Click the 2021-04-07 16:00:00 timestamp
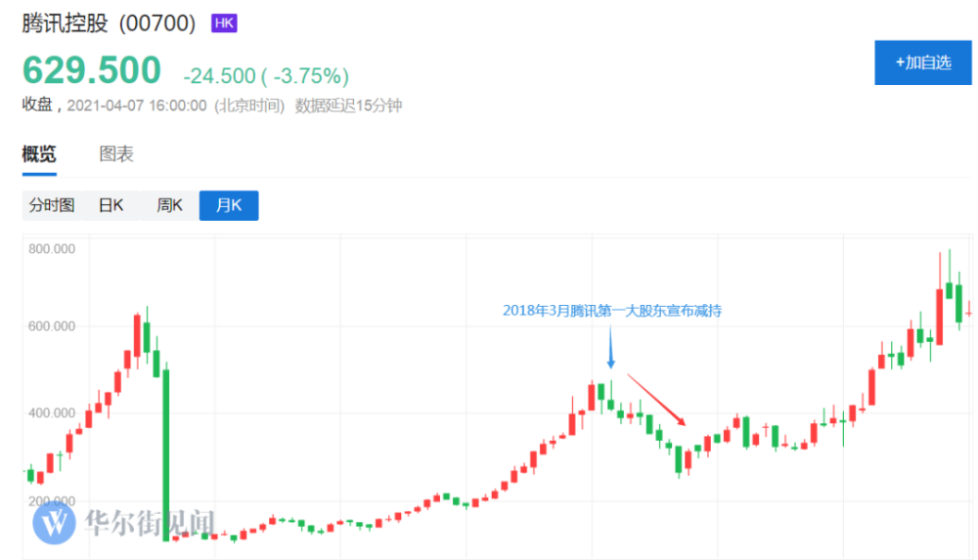 tap(137, 106)
